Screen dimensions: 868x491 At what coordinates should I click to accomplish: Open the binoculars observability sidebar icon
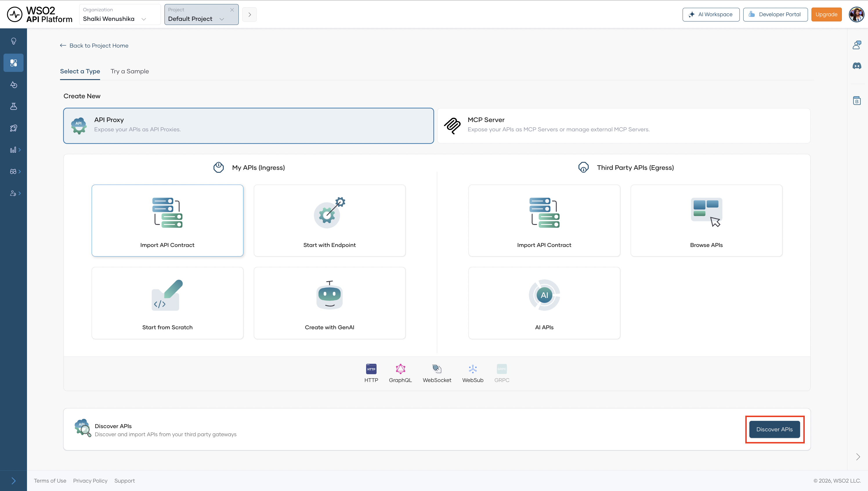(x=14, y=172)
